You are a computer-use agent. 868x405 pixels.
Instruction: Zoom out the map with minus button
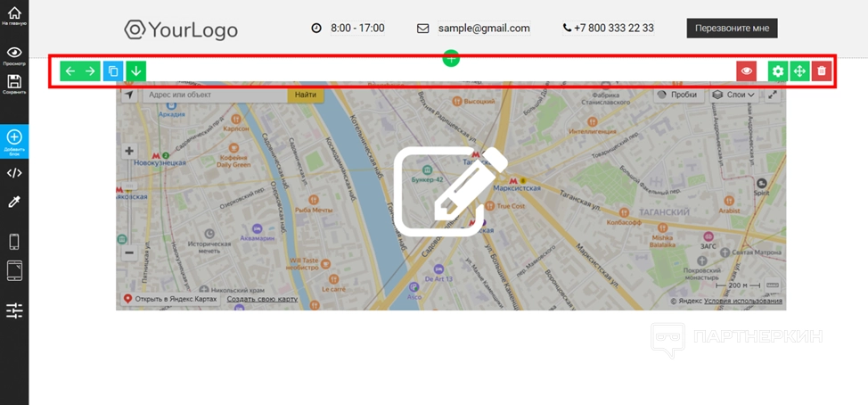pyautogui.click(x=129, y=253)
